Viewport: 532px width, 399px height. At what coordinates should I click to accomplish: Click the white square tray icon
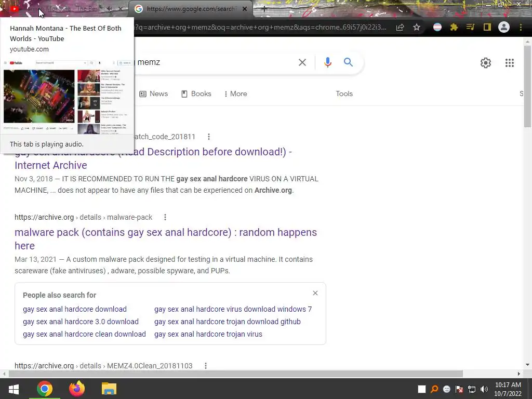[422, 389]
